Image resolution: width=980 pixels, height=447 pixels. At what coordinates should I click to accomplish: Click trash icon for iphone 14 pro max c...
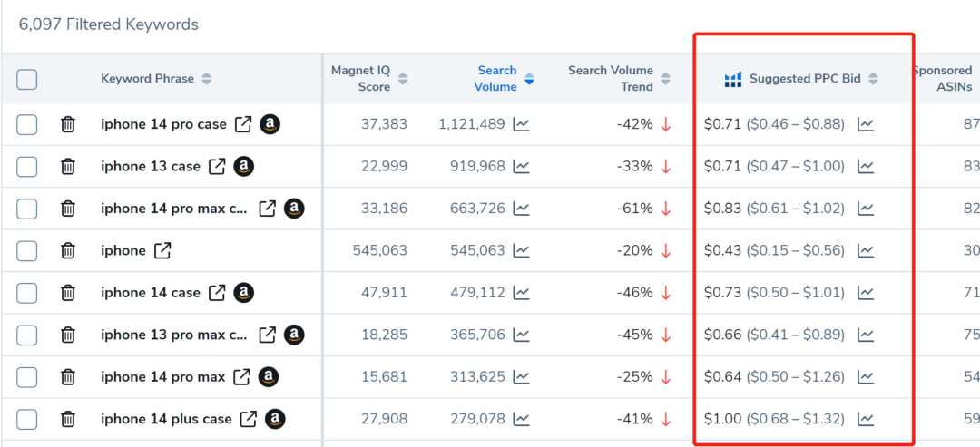(67, 209)
